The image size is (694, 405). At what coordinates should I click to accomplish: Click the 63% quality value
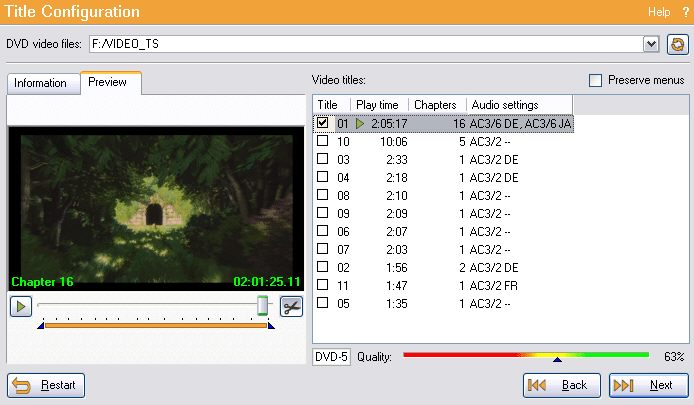coord(674,357)
